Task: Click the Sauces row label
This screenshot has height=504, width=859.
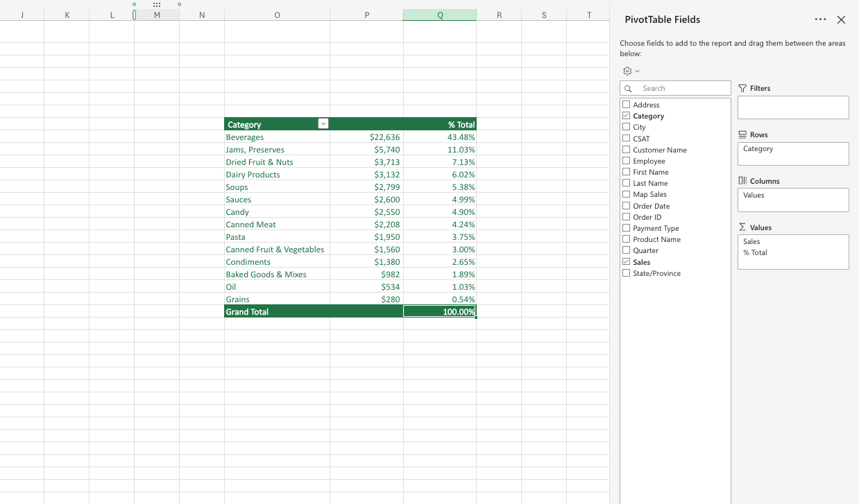Action: [x=277, y=200]
